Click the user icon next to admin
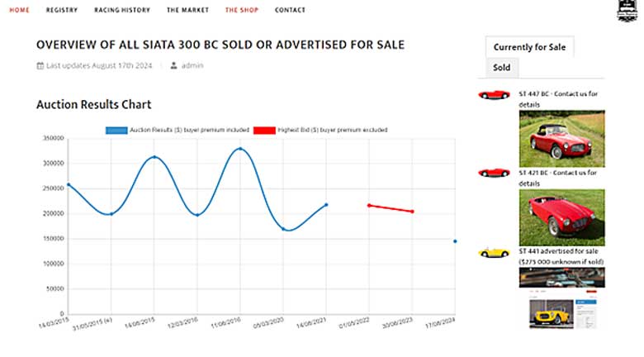Image resolution: width=644 pixels, height=357 pixels. 173,65
